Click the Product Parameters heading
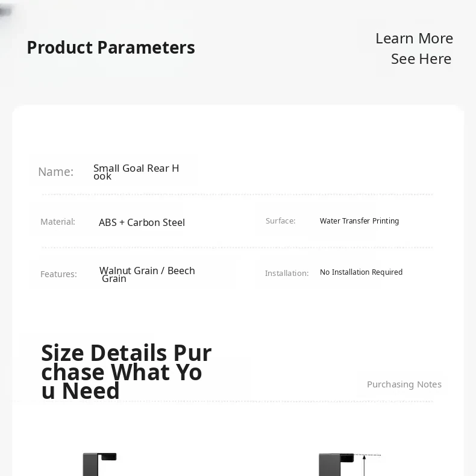476x476 pixels. (111, 48)
